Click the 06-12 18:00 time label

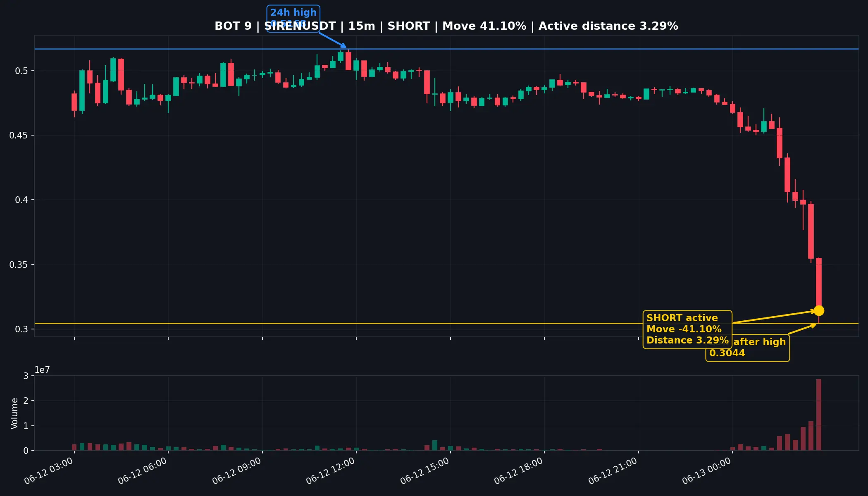click(x=519, y=471)
